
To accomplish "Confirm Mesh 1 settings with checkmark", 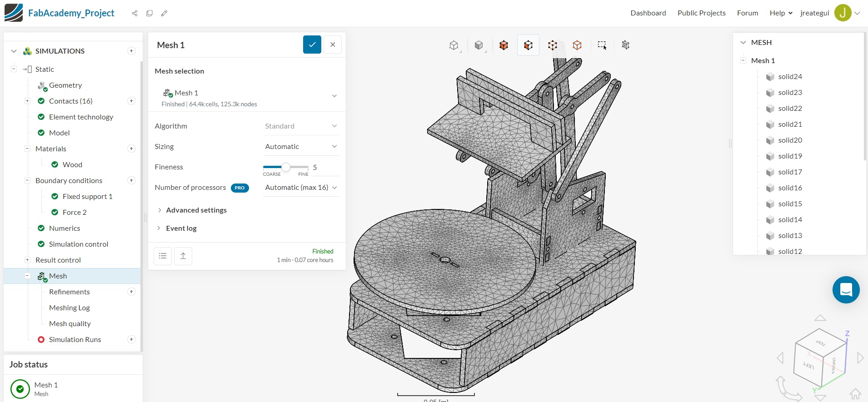I will coord(312,45).
